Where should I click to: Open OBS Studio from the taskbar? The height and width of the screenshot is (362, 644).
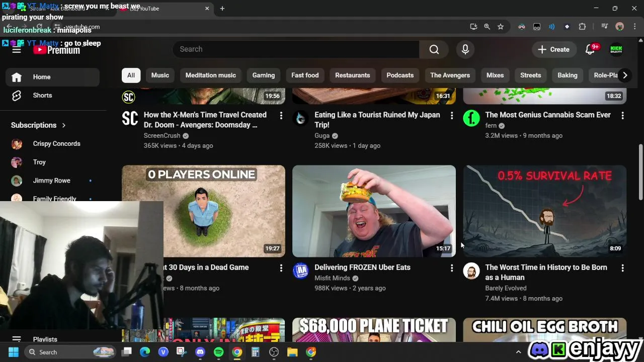point(274,352)
